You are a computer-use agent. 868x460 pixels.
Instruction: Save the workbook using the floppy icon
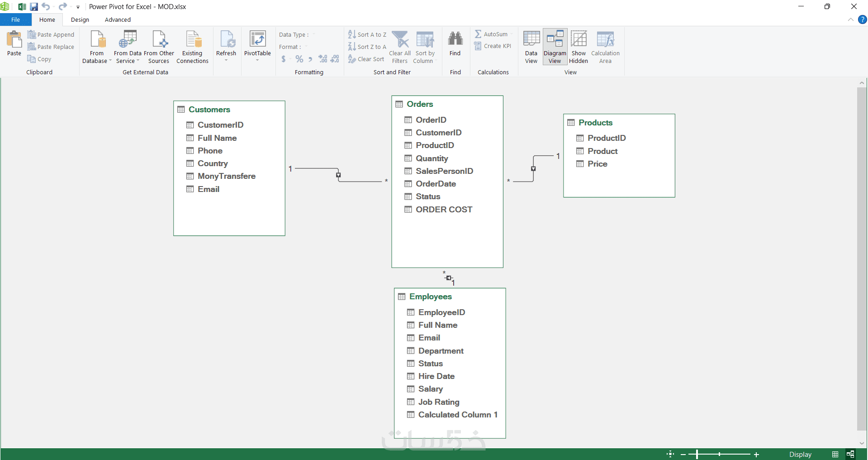(34, 7)
